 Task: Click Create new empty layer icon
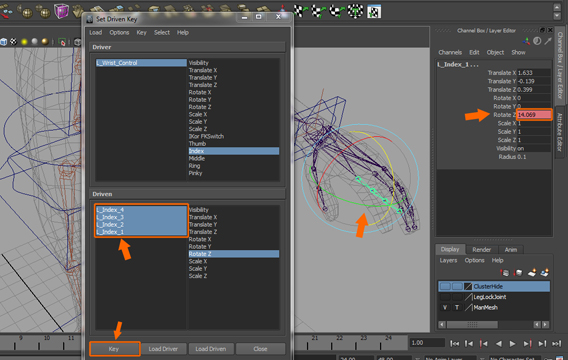coord(532,273)
